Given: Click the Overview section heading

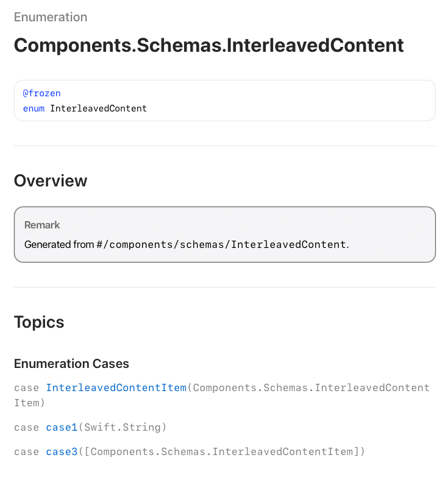Looking at the screenshot, I should click(x=51, y=181).
